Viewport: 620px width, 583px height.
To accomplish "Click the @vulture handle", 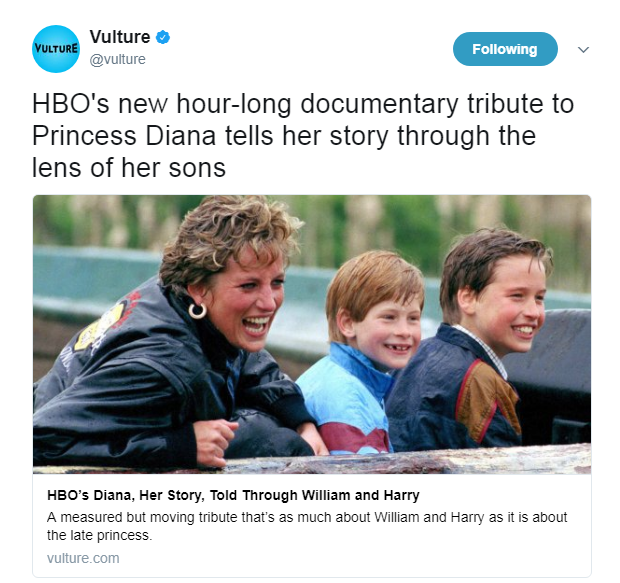I will point(117,59).
